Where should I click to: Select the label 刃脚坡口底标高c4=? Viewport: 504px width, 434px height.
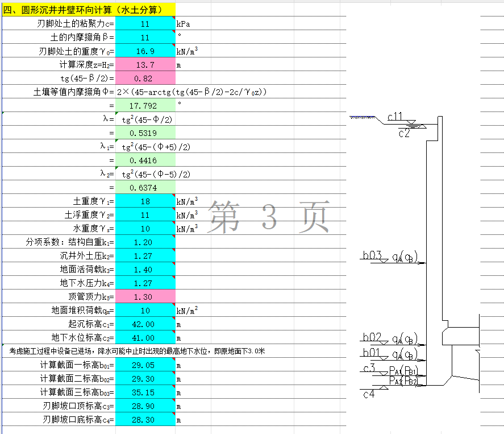coord(78,420)
